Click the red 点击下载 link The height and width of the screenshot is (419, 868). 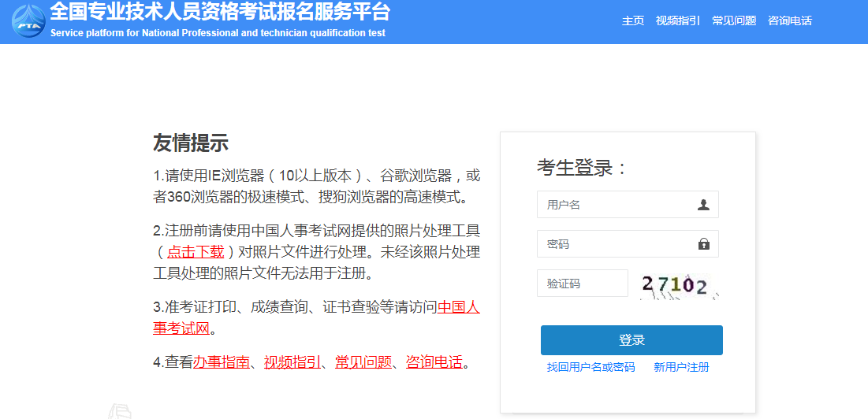[196, 252]
